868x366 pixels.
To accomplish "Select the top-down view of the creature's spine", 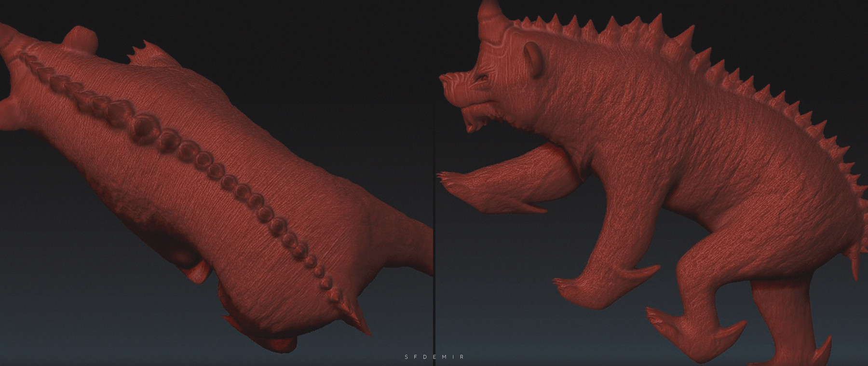I will [217, 183].
